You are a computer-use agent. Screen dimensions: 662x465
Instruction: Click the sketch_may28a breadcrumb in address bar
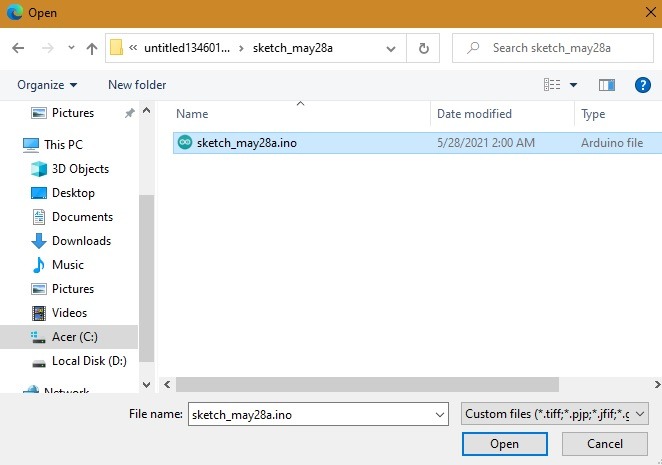293,48
